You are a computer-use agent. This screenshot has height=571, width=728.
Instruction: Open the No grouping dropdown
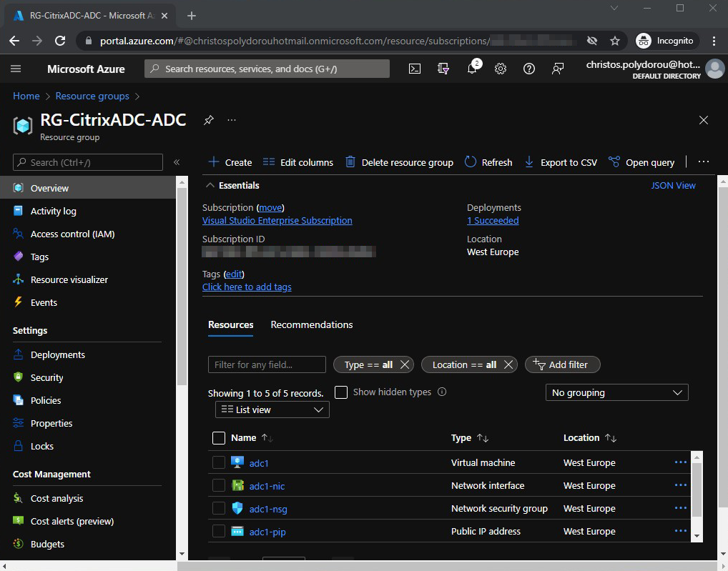click(616, 392)
